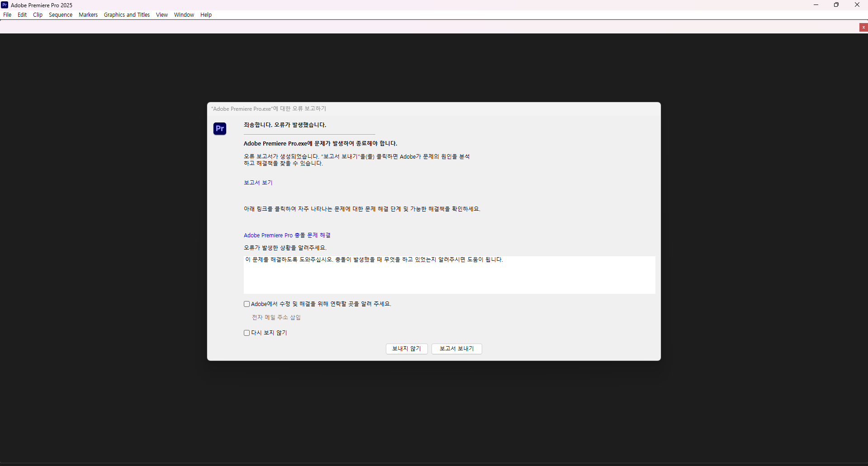Viewport: 868px width, 466px height.
Task: Enable the Adobe contact consent checkbox
Action: click(247, 304)
